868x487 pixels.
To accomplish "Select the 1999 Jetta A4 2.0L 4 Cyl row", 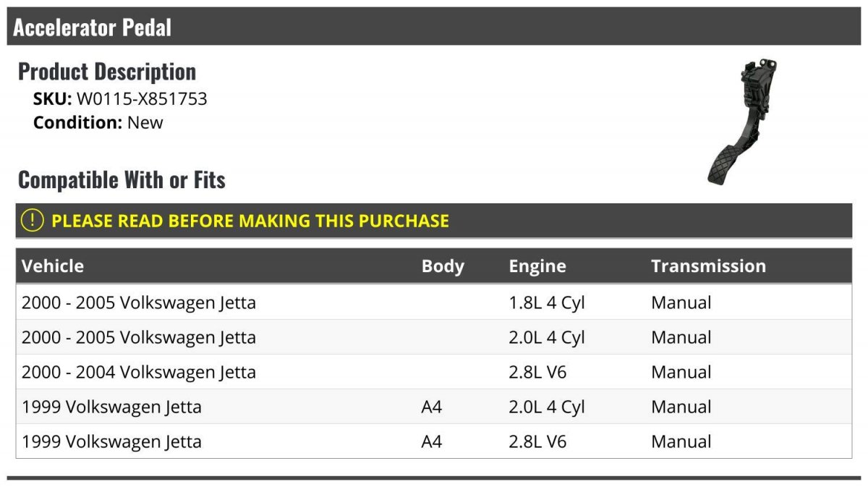I will pyautogui.click(x=434, y=407).
